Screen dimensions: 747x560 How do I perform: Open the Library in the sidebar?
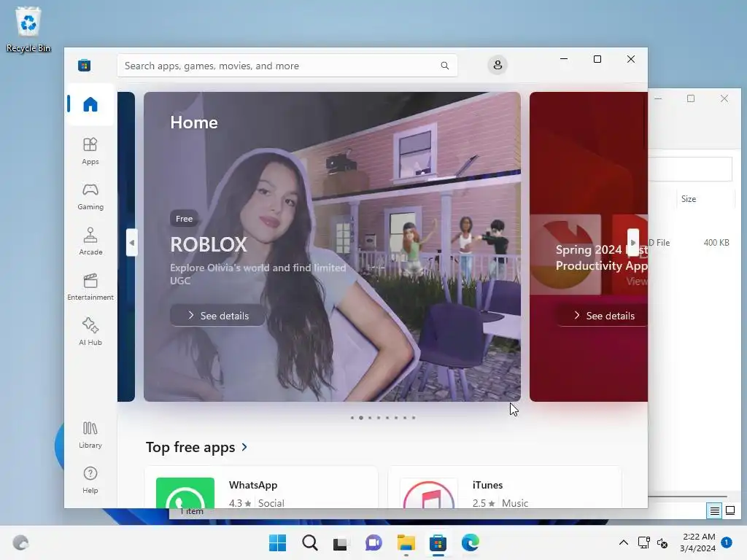tap(90, 435)
